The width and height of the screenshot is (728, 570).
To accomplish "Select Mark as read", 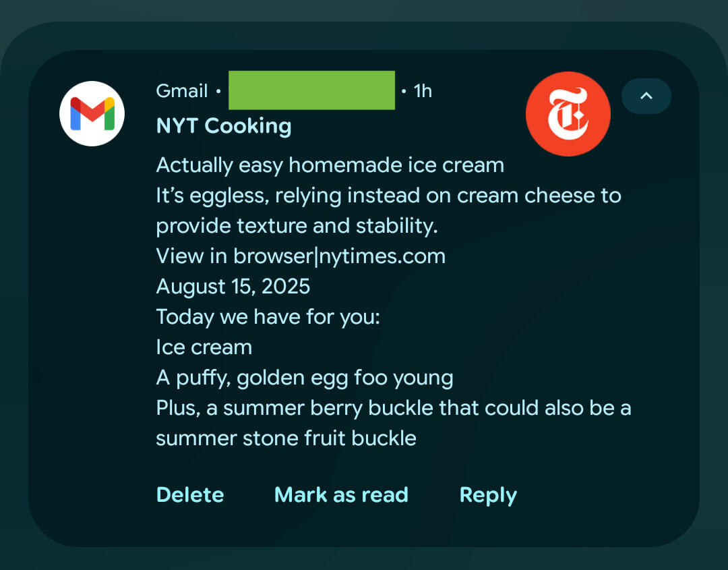I will click(x=340, y=494).
